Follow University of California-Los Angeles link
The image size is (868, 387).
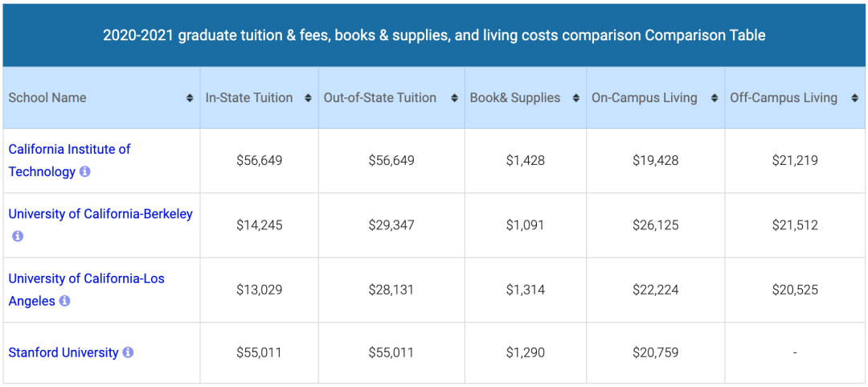[86, 290]
